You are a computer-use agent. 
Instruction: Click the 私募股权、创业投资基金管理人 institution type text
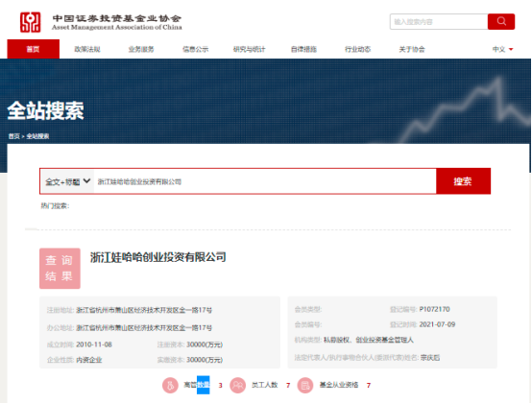(369, 340)
